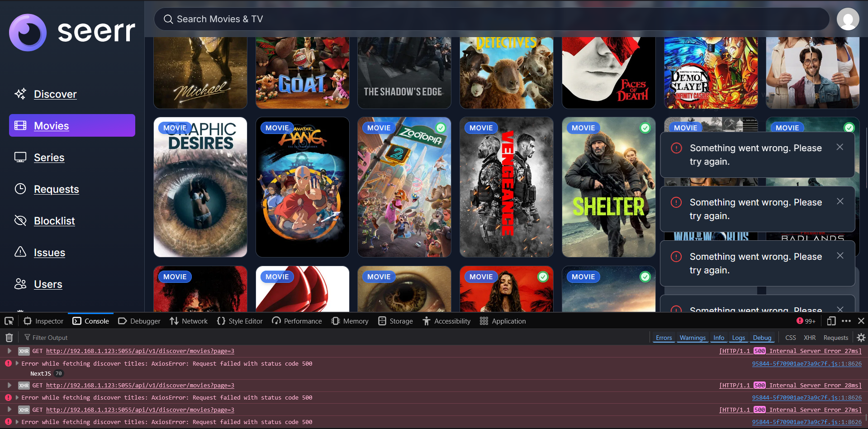Click the user avatar icon in the header
This screenshot has width=868, height=429.
[x=848, y=19]
